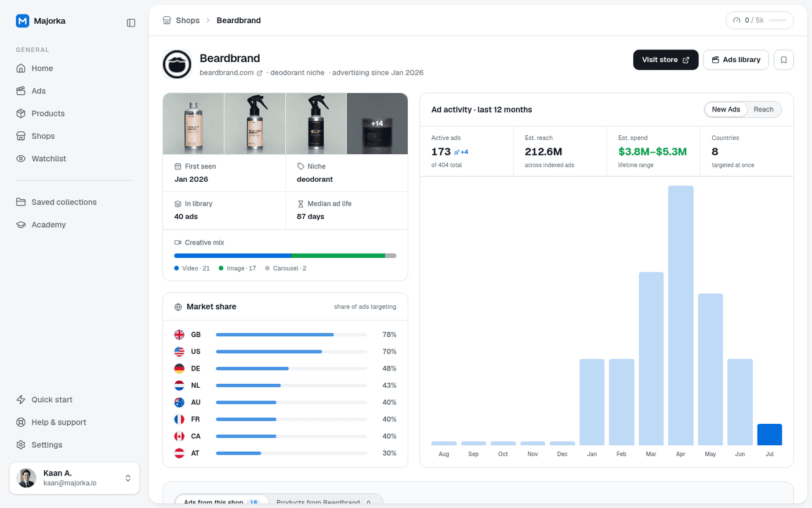Open the second spray bottle thumbnail
812x508 pixels.
(255, 124)
